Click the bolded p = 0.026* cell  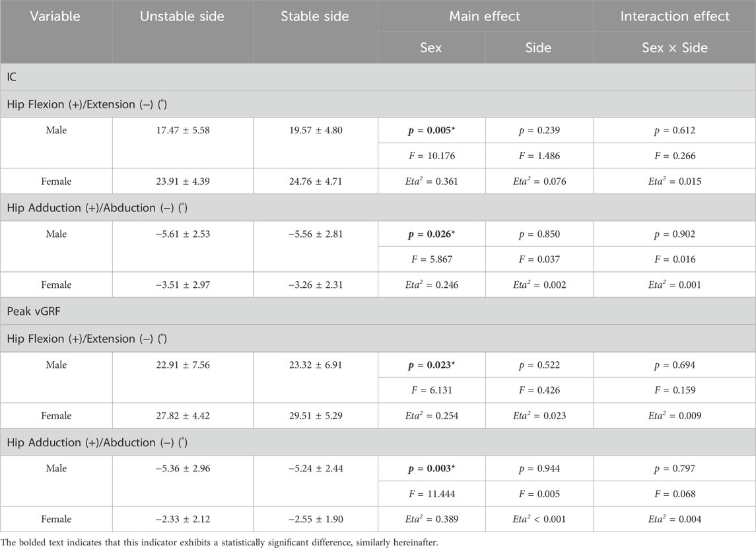(432, 234)
